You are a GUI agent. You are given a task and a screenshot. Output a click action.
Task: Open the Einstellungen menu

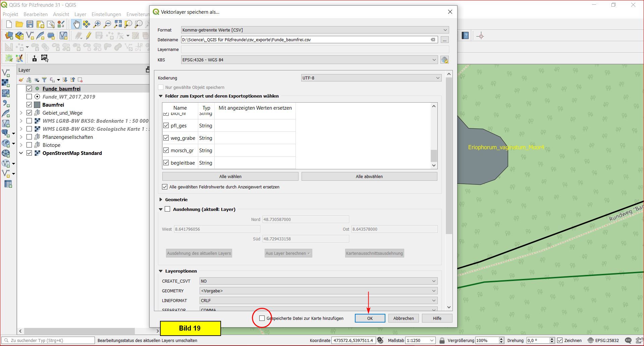click(x=106, y=14)
